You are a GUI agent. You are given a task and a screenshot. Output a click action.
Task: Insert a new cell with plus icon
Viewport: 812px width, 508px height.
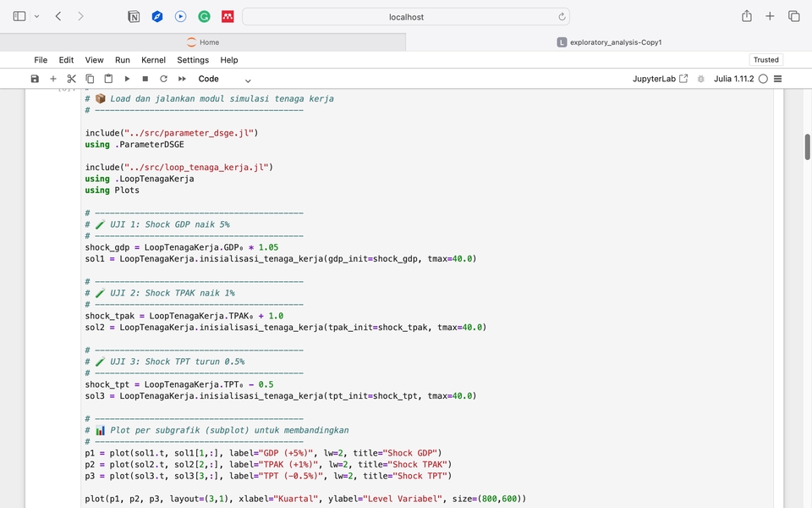(53, 79)
